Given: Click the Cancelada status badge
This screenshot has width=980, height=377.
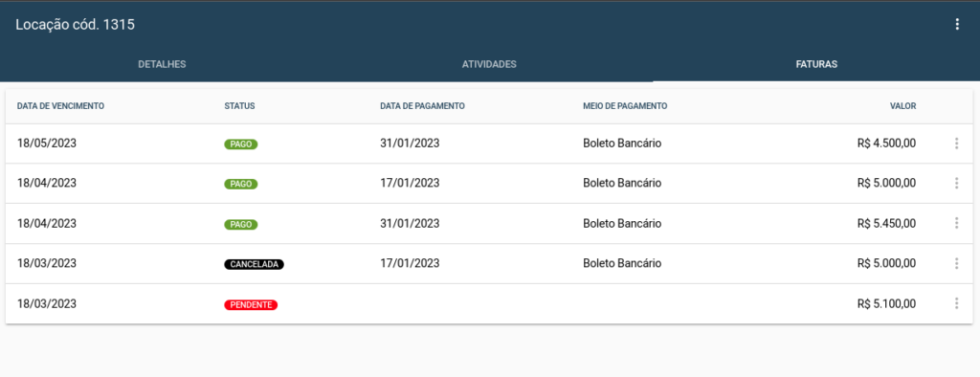Looking at the screenshot, I should point(254,264).
